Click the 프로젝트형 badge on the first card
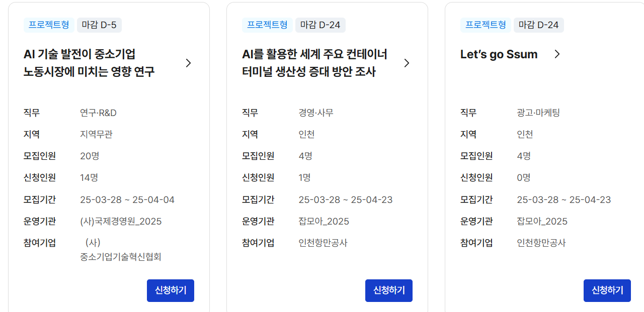644x312 pixels. tap(49, 25)
